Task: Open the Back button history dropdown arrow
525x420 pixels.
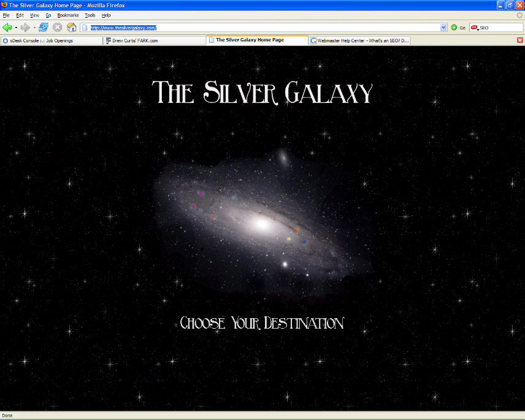Action: click(x=16, y=28)
